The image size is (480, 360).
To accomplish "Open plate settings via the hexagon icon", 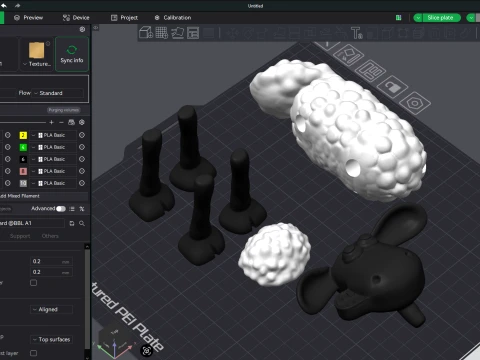I will pyautogui.click(x=415, y=103).
